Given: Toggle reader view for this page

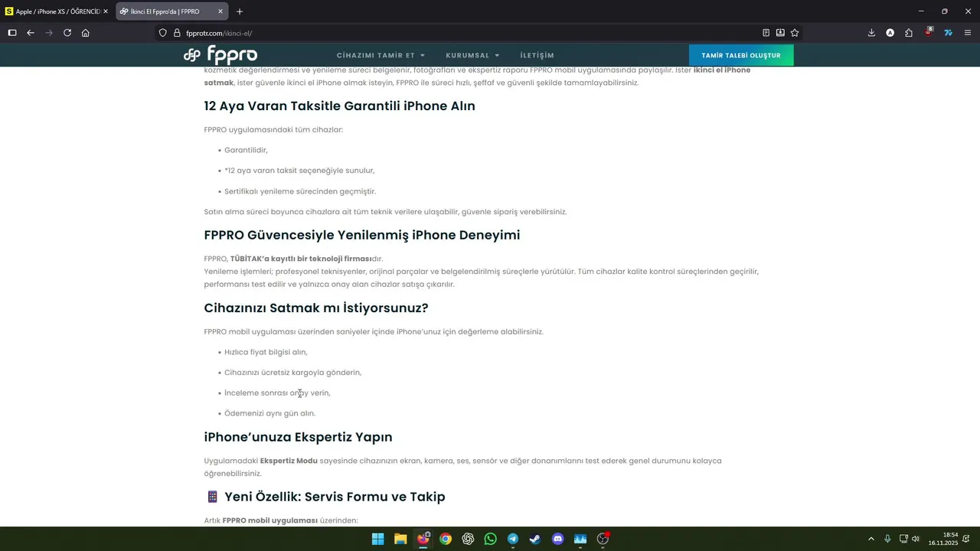Looking at the screenshot, I should click(x=766, y=33).
